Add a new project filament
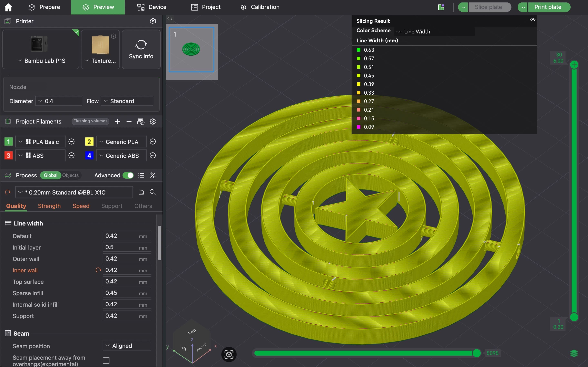Screen dimensions: 588x367 [118, 122]
